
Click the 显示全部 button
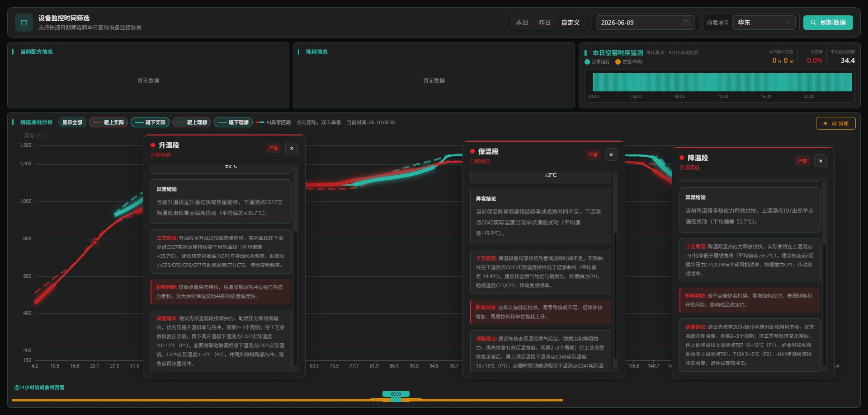tap(72, 122)
